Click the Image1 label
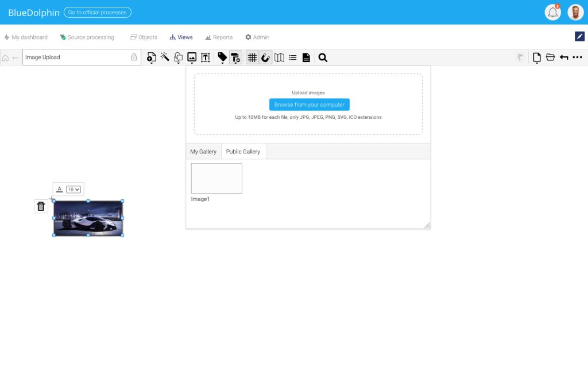The image size is (588, 386). [200, 199]
